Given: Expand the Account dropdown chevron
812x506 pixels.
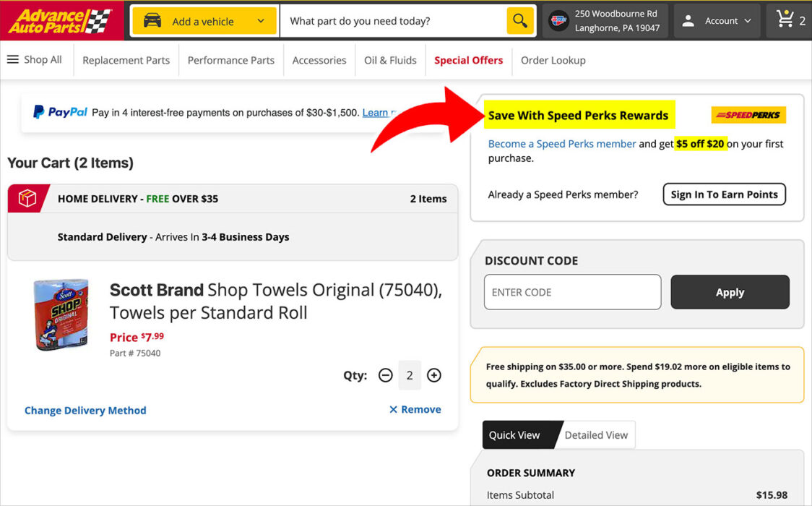Looking at the screenshot, I should point(747,21).
